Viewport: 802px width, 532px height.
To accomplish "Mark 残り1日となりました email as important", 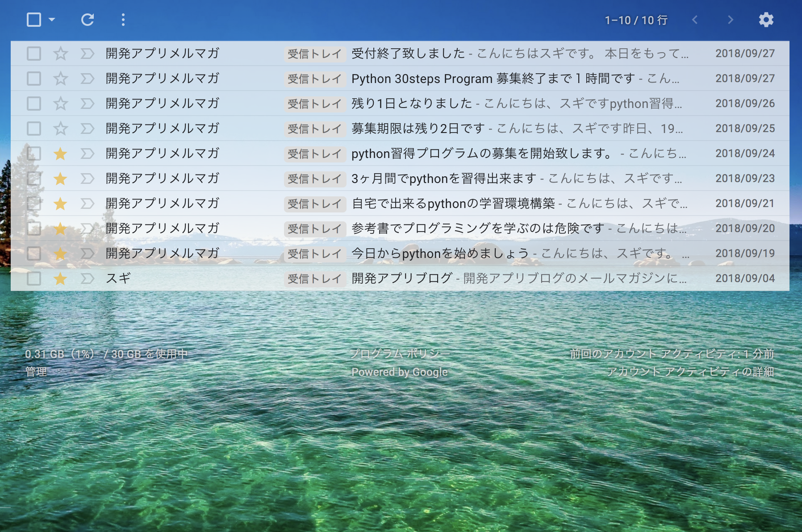I will (x=88, y=104).
